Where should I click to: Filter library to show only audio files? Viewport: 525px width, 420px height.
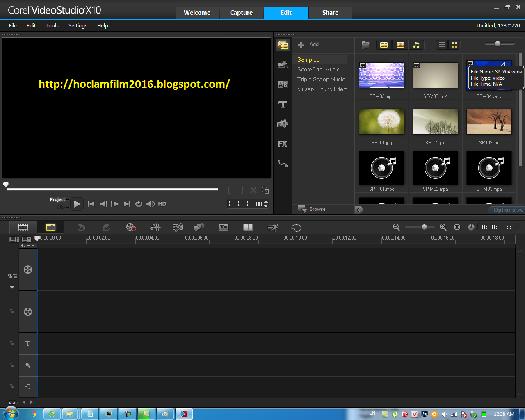point(416,44)
